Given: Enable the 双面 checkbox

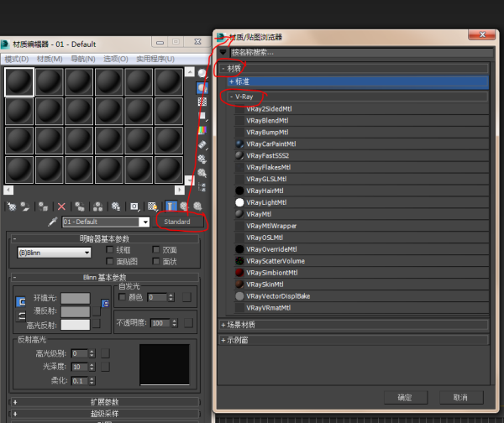Looking at the screenshot, I should [x=156, y=249].
